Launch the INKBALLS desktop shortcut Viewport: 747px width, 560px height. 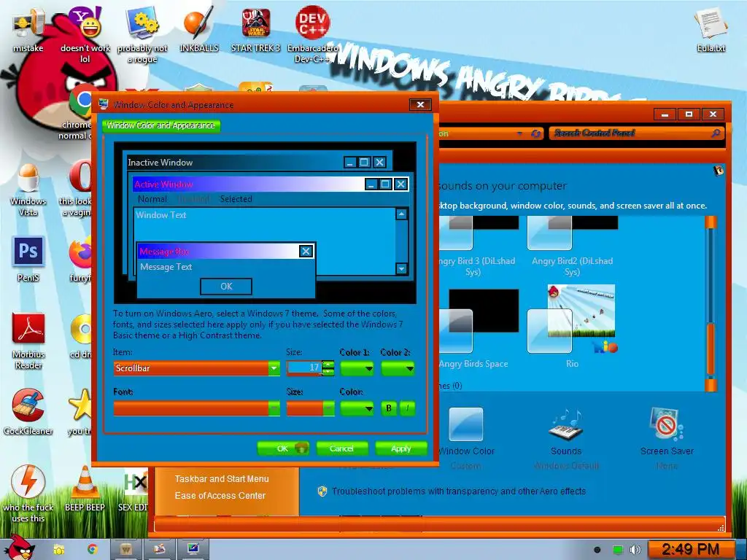198,29
